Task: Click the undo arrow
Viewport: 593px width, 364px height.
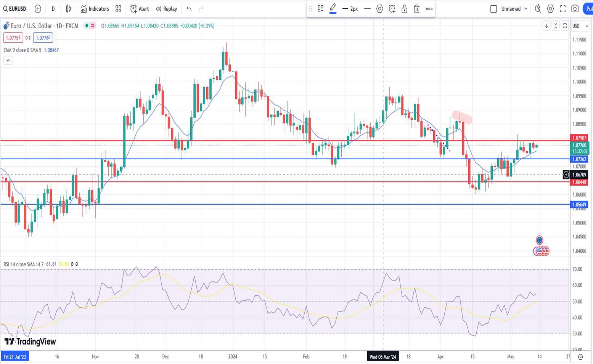Action: click(189, 9)
